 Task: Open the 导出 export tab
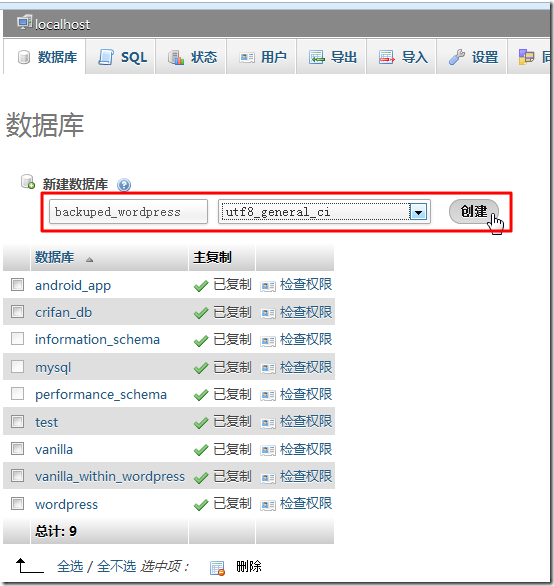click(331, 57)
